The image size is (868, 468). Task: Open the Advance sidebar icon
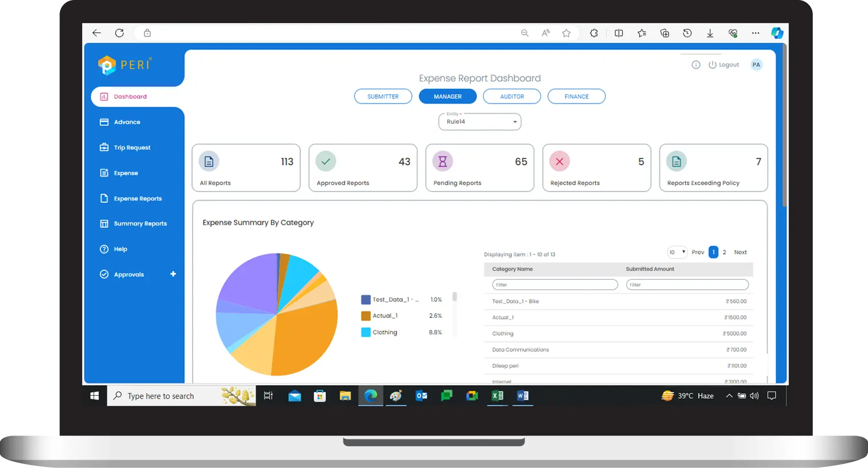(104, 122)
